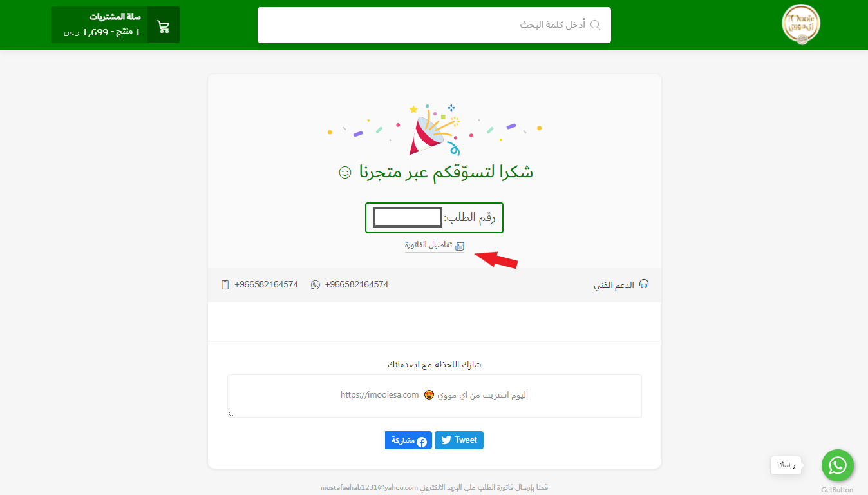The width and height of the screenshot is (868, 495).
Task: Click the Twitter bird icon
Action: coord(446,440)
